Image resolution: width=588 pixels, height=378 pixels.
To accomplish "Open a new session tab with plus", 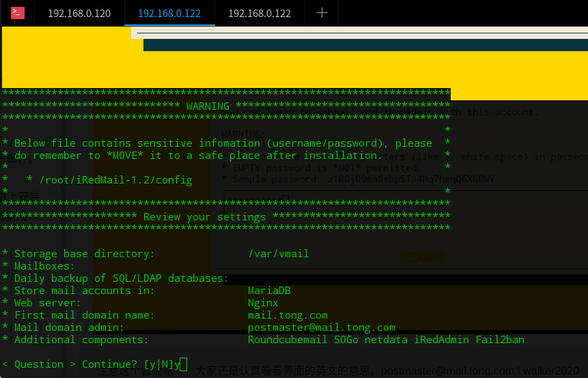I will (x=322, y=13).
